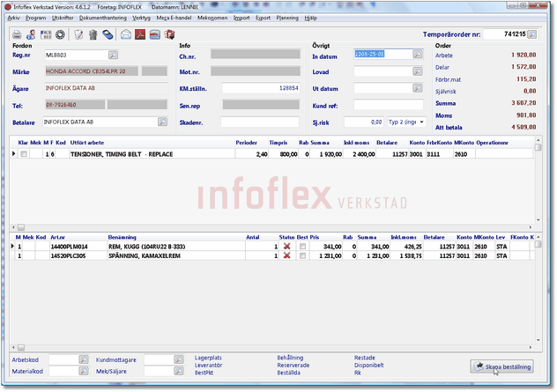
Task: Select the SPÄNNING, KAMAXELREM cell
Action: [176, 255]
